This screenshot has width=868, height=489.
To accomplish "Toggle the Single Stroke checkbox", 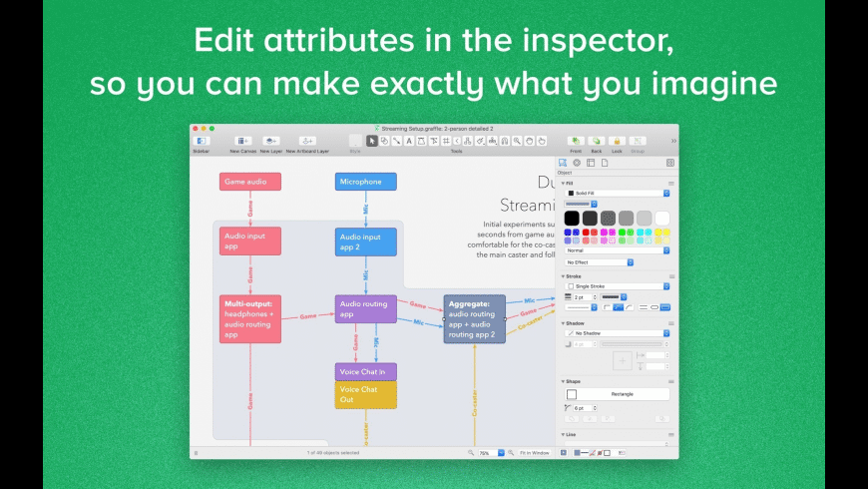I will (571, 286).
